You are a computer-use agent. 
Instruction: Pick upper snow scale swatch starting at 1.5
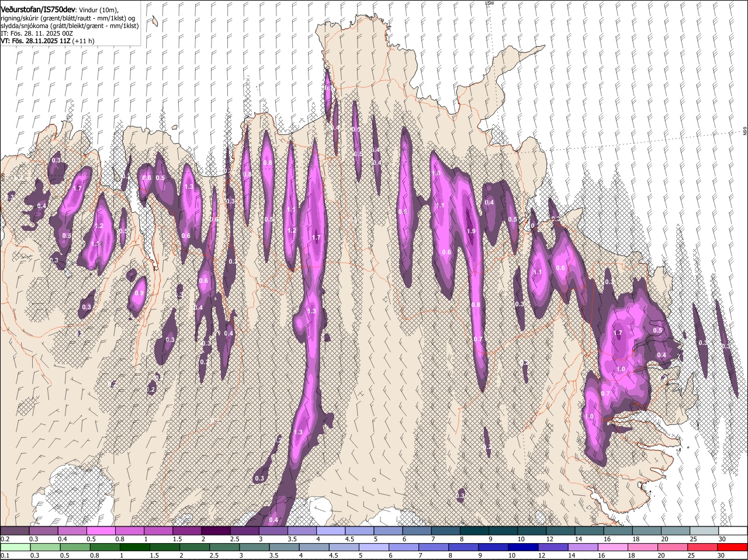tap(187, 531)
